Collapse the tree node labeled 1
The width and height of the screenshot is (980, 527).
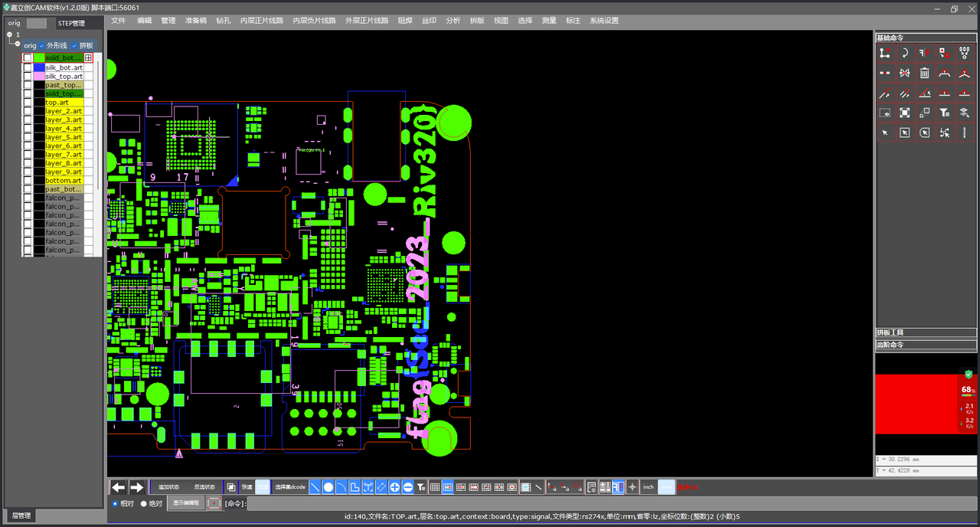pos(9,34)
